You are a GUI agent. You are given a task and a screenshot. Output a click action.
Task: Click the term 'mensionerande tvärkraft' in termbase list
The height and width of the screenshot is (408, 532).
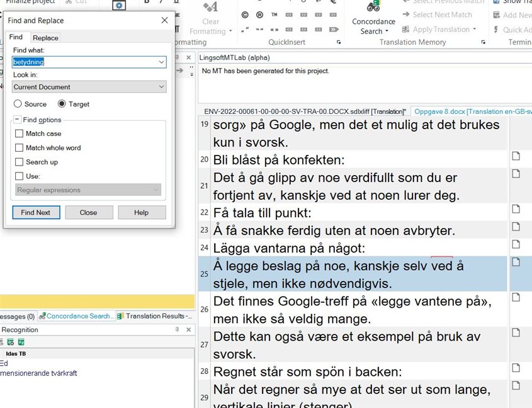tap(38, 373)
